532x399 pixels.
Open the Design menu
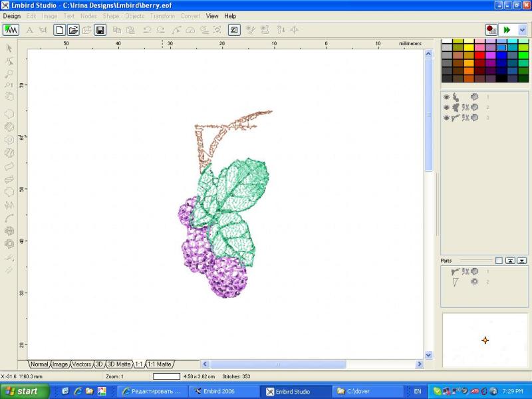(x=12, y=16)
